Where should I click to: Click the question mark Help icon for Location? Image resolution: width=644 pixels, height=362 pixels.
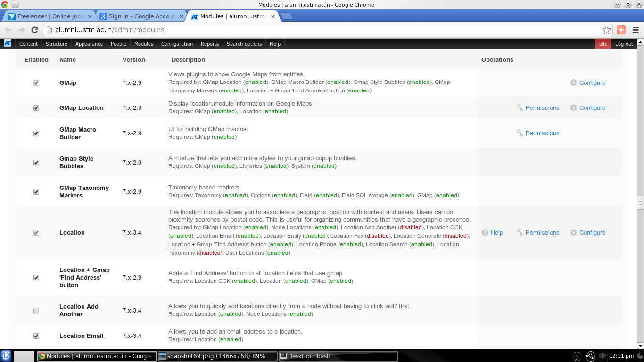pyautogui.click(x=485, y=232)
